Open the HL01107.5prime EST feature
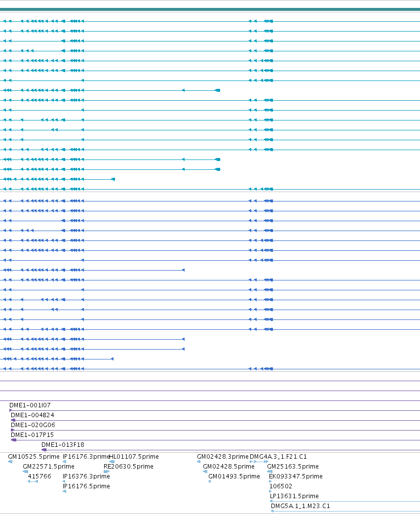 [134, 456]
